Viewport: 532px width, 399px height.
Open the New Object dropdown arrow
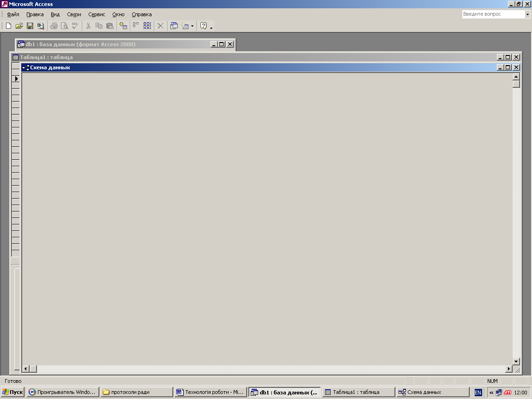point(192,26)
